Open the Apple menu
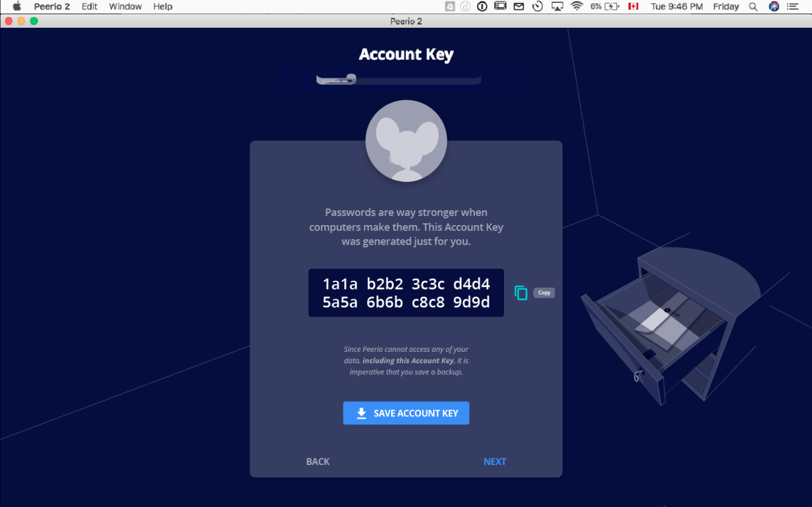This screenshot has width=812, height=507. pos(17,7)
